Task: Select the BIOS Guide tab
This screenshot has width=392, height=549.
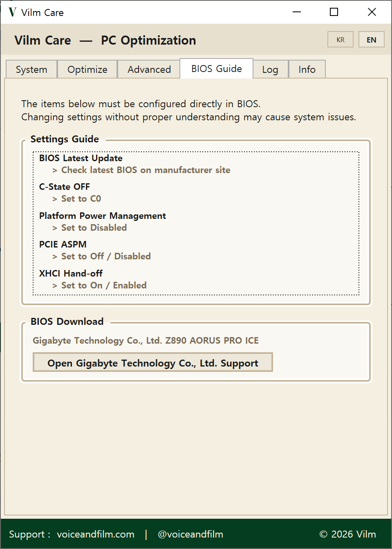Action: 216,68
